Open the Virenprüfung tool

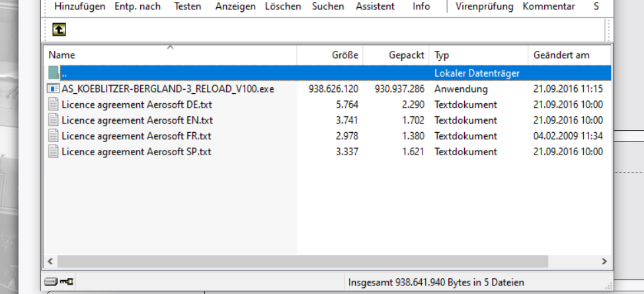click(485, 7)
